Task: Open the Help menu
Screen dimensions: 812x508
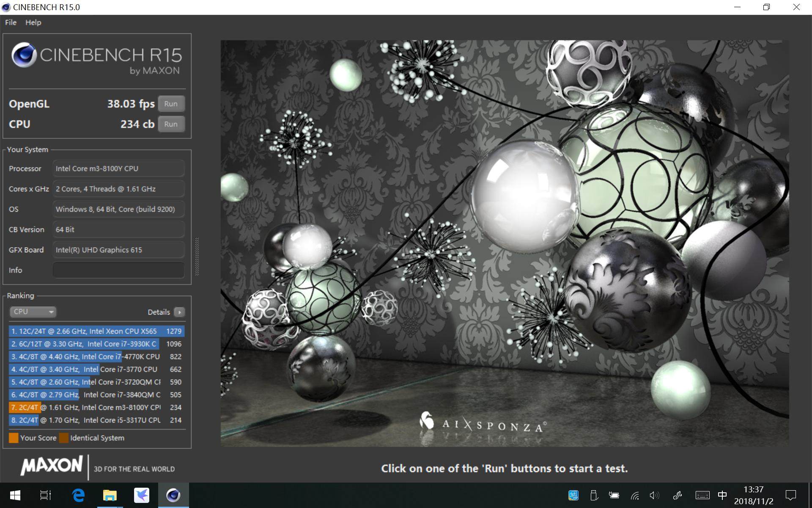Action: [x=33, y=22]
